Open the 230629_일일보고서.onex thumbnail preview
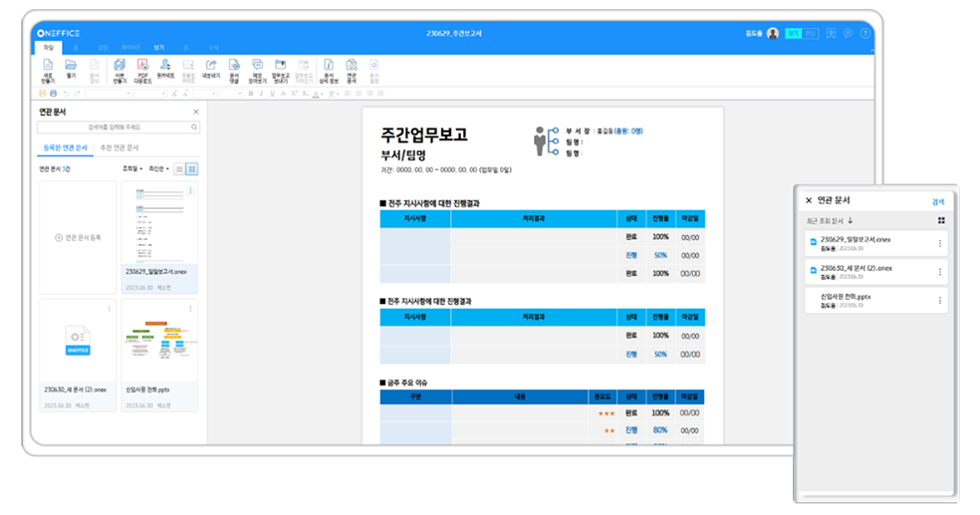The image size is (980, 515). pos(159,224)
